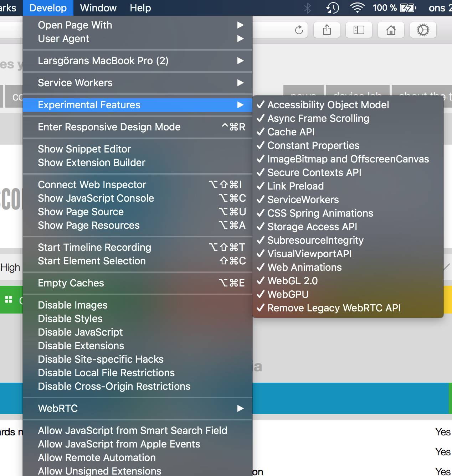Select Disable Styles
Viewport: 452px width, 476px height.
click(x=138, y=319)
